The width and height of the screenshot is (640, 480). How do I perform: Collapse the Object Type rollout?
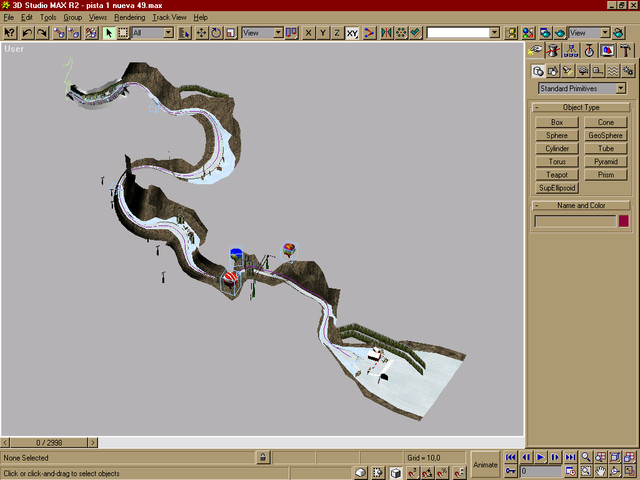(581, 107)
